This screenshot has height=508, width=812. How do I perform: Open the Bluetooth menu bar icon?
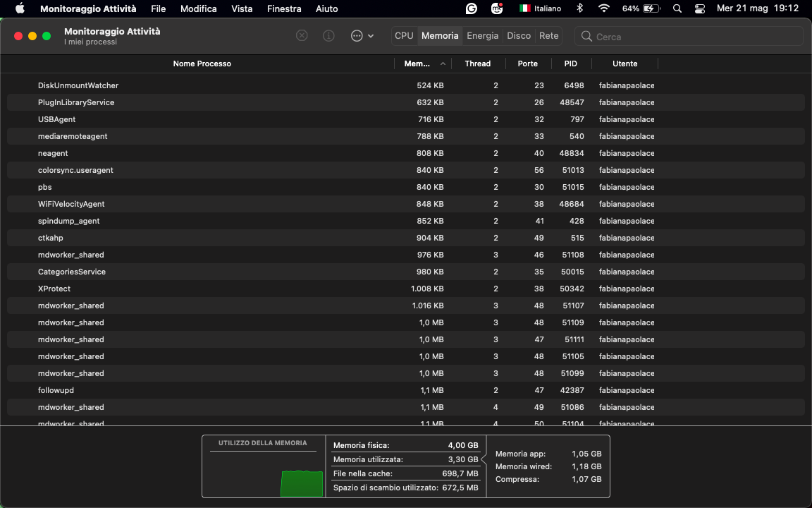(579, 8)
